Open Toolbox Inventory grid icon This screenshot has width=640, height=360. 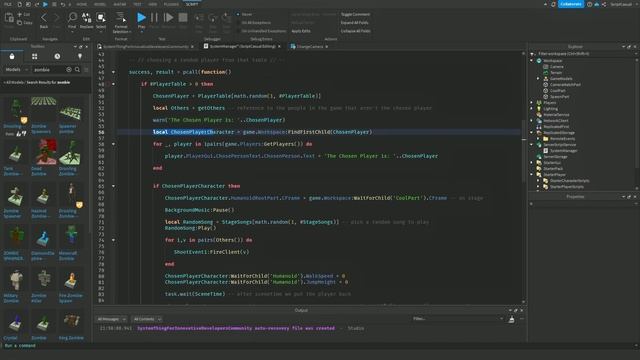(x=35, y=56)
